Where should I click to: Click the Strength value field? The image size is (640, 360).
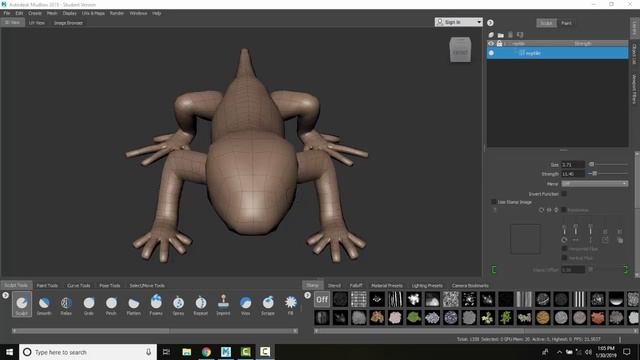[573, 174]
